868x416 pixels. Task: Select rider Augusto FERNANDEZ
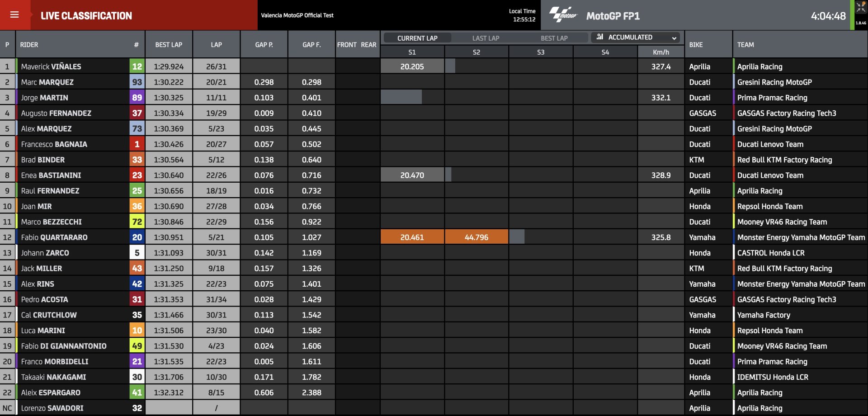click(x=56, y=113)
